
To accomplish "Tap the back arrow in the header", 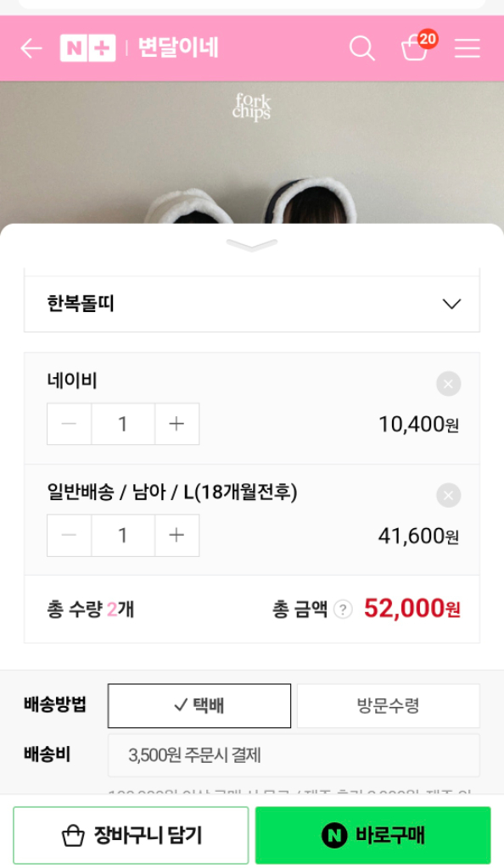I will point(31,47).
